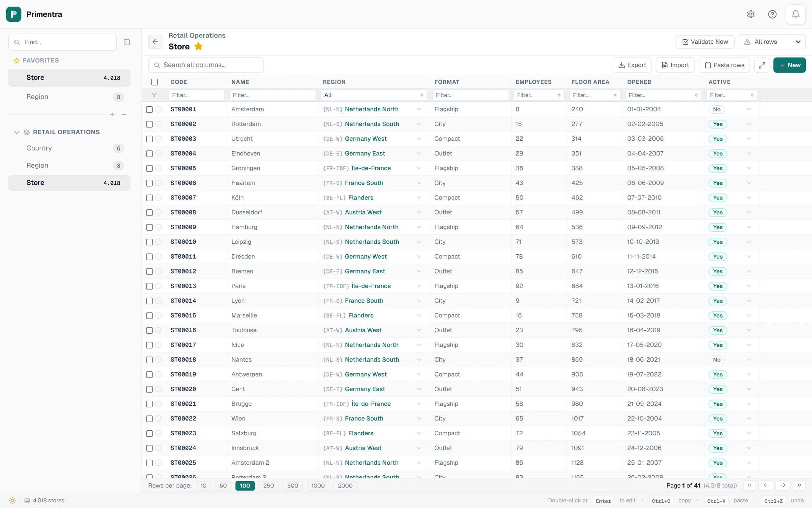Open info icon for row ST00015

click(158, 315)
